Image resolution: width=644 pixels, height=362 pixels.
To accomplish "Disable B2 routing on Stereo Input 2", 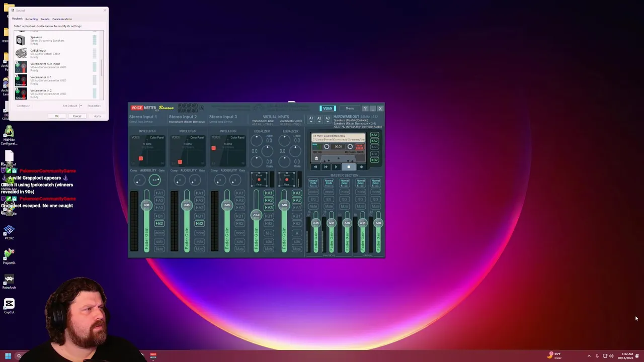I will [x=199, y=223].
